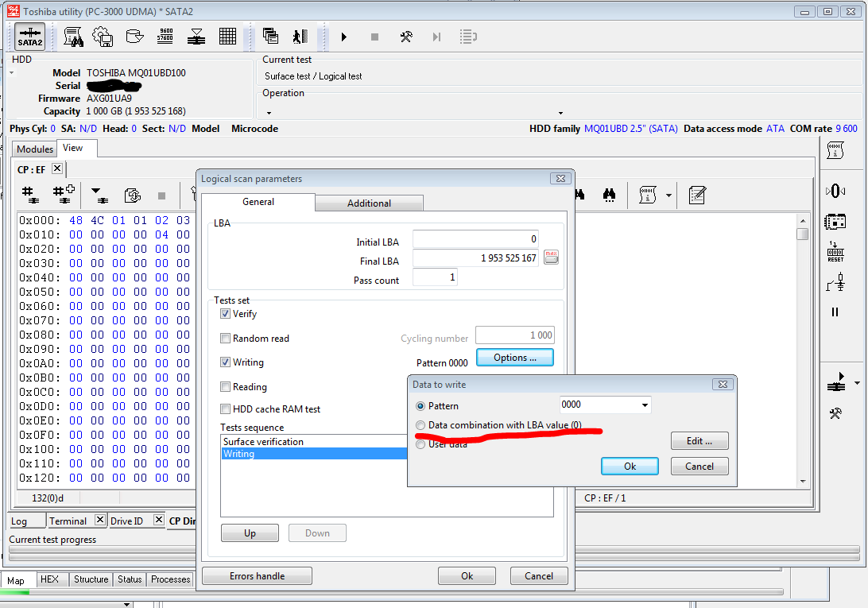Select the User data radio button
Image resolution: width=868 pixels, height=608 pixels.
pyautogui.click(x=420, y=444)
